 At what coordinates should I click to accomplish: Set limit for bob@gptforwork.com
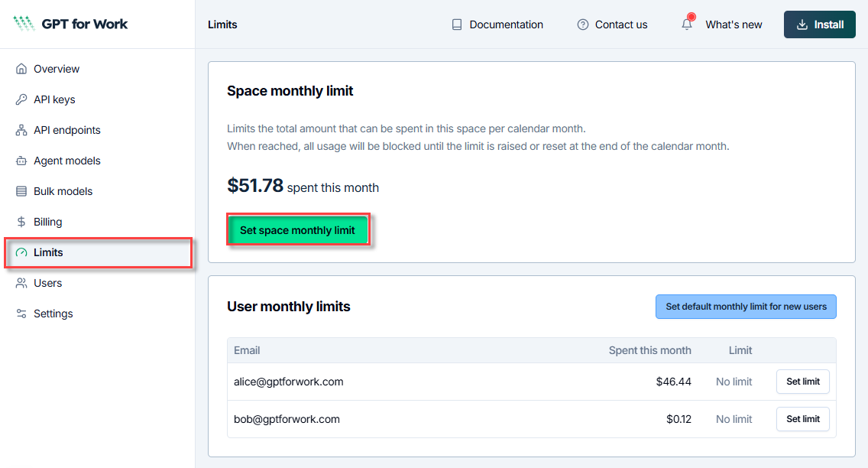[802, 418]
